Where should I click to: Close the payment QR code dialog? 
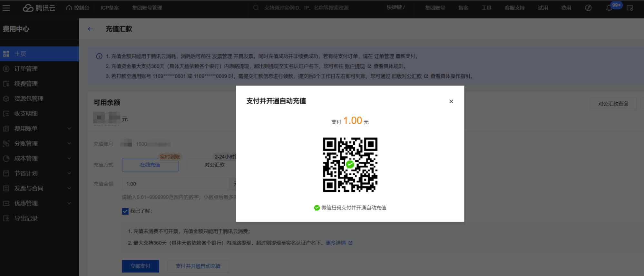coord(451,101)
